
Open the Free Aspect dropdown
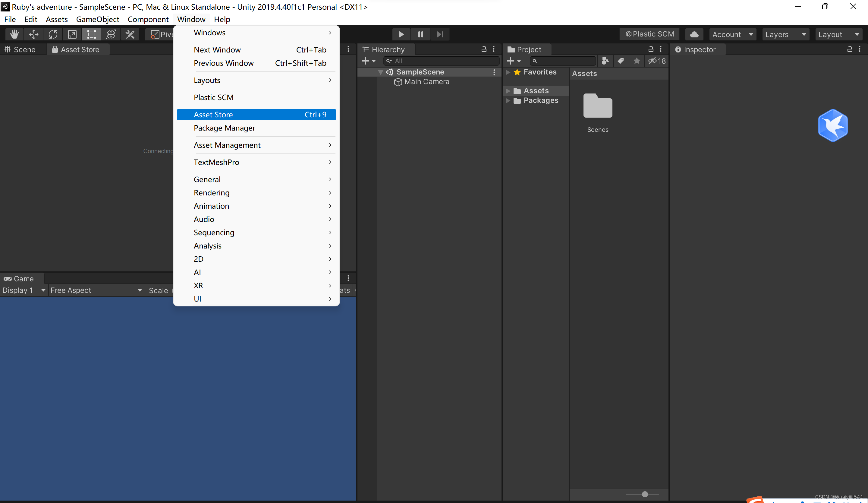tap(96, 290)
